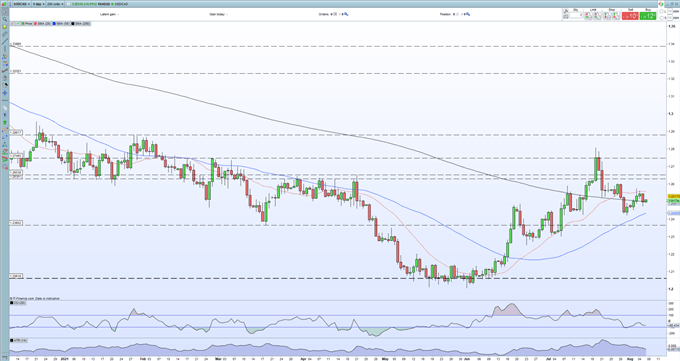
Task: Click the Qty quantity input field
Action: coord(575,15)
